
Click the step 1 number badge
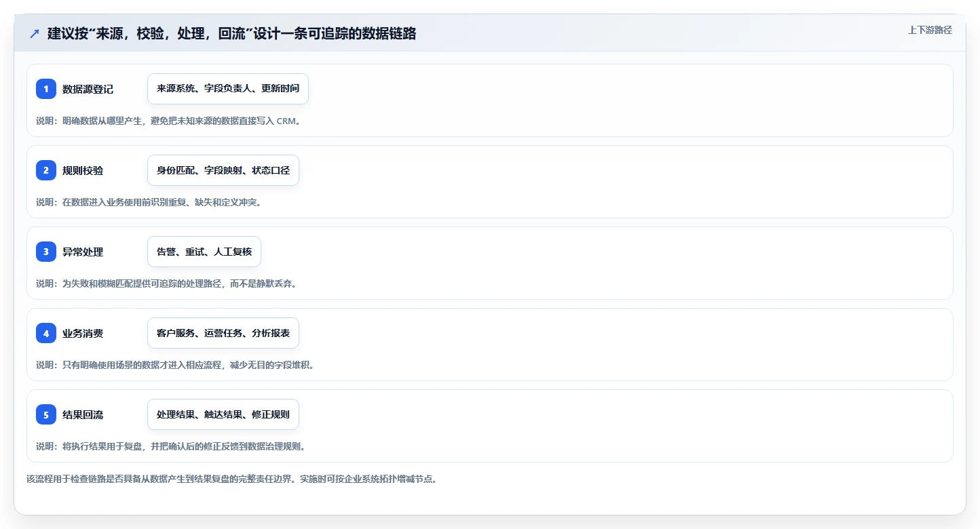coord(46,89)
